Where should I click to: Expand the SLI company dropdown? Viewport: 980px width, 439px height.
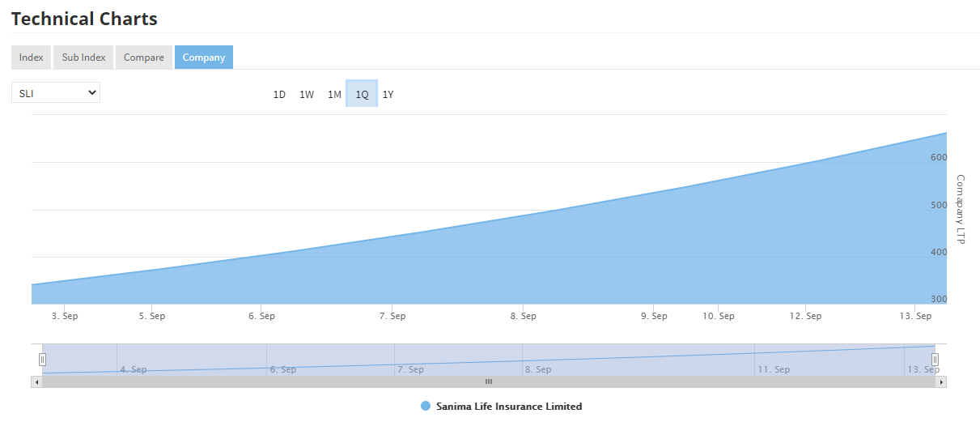click(x=56, y=93)
